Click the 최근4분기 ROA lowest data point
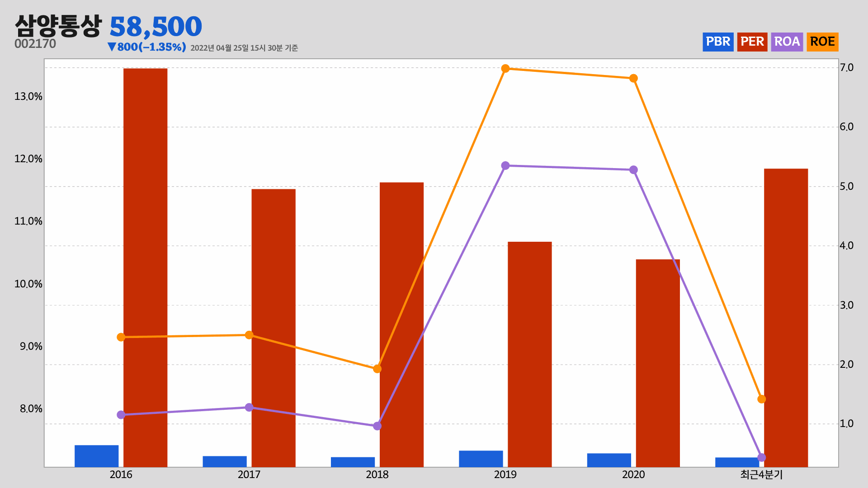This screenshot has height=488, width=868. (x=761, y=458)
